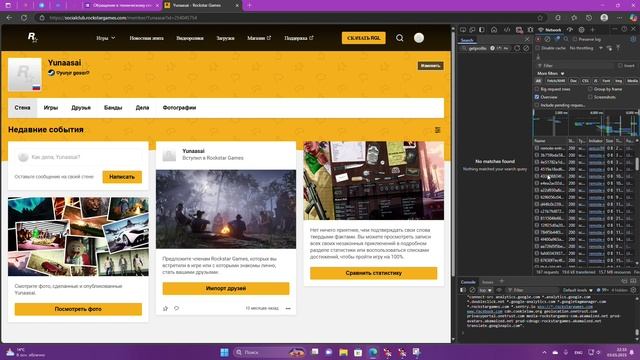Open the Стена profile tab
The image size is (640, 360).
(22, 108)
